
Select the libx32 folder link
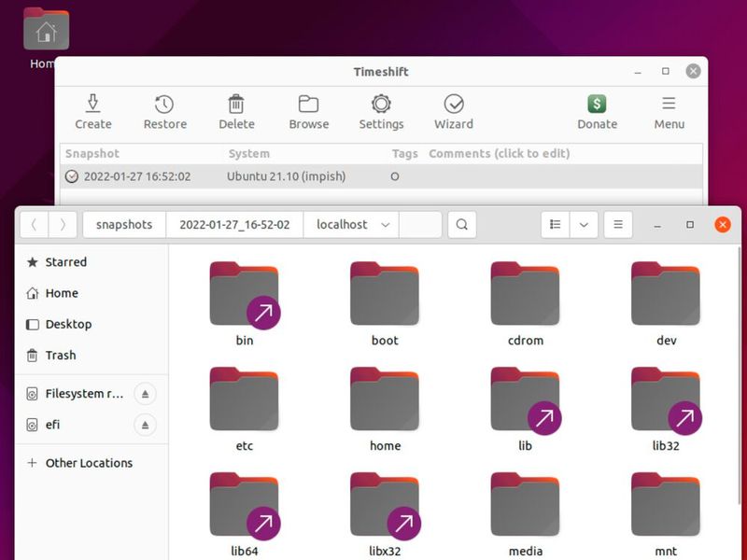click(385, 515)
